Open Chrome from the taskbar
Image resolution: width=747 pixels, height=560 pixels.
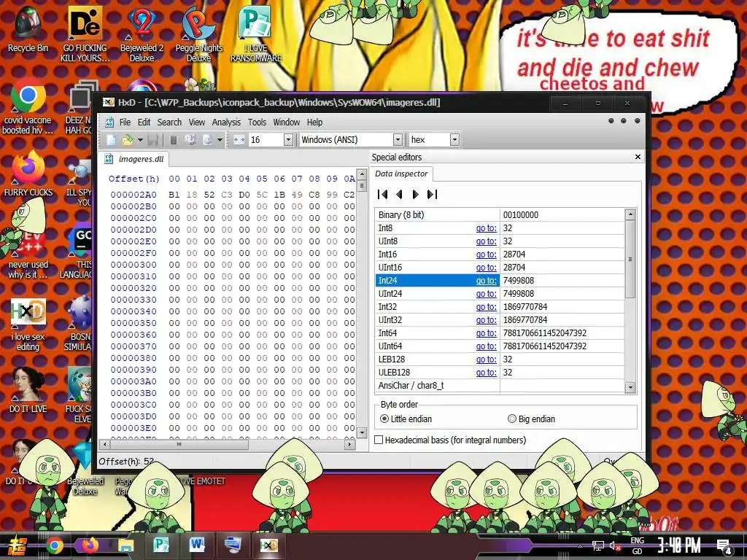point(54,545)
